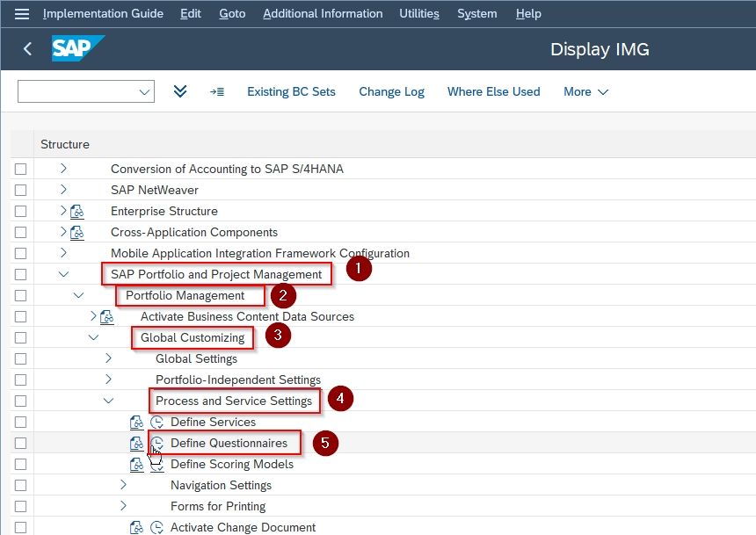Open the Help menu
Image resolution: width=756 pixels, height=535 pixels.
528,13
